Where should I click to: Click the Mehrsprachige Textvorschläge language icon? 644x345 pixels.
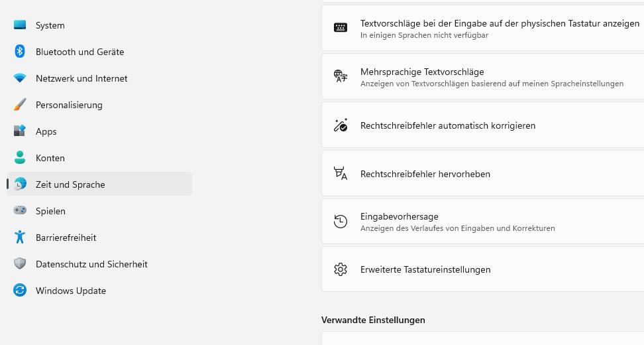341,76
